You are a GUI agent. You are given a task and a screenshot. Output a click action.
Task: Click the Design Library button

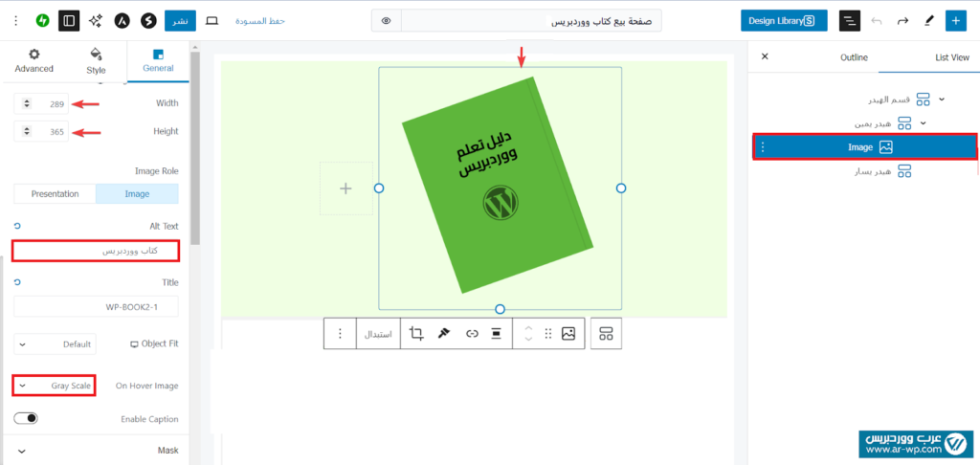pyautogui.click(x=784, y=20)
